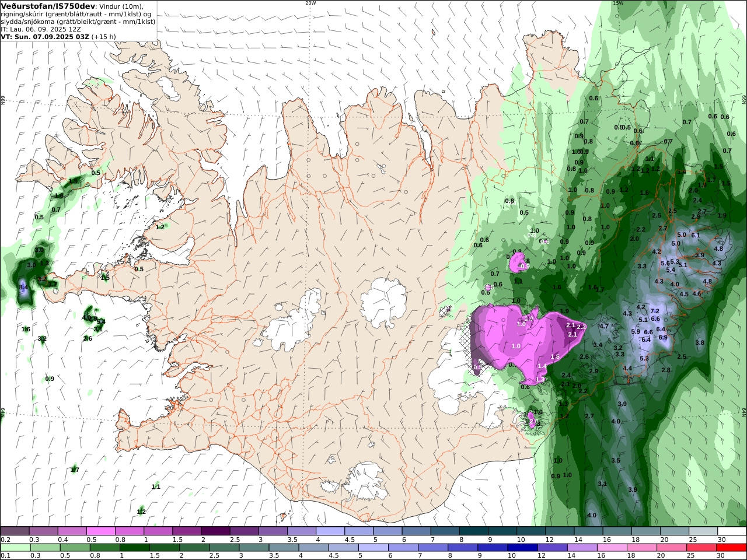Viewport: 747px width, 560px height.
Task: Click the 6.1 precipitation value on the map
Action: click(x=695, y=236)
